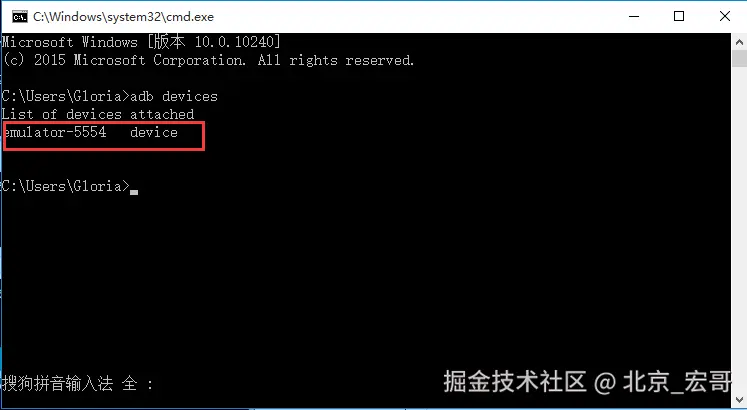Close the cmd.exe window
Image resolution: width=747 pixels, height=410 pixels.
pyautogui.click(x=725, y=17)
